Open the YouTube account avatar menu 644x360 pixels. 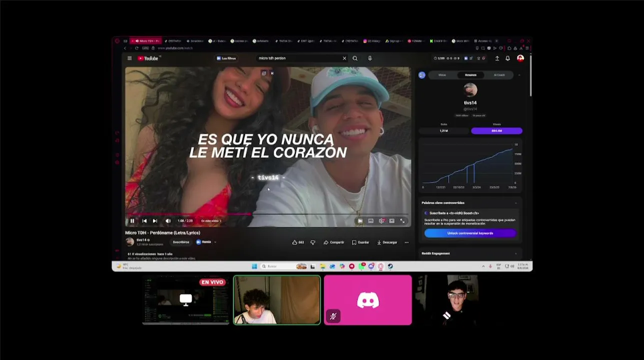520,58
